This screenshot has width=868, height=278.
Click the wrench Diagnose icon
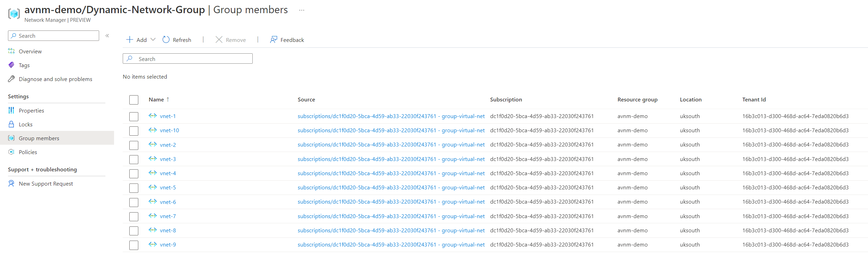pyautogui.click(x=11, y=79)
